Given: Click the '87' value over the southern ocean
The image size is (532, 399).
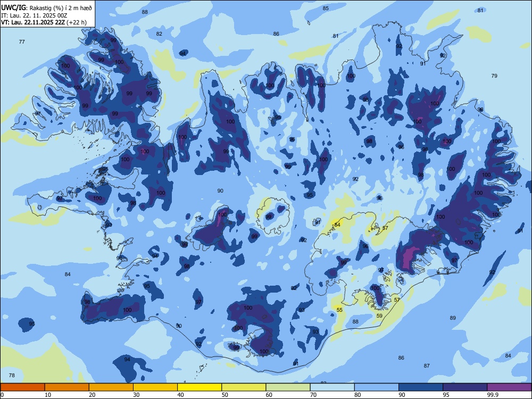Looking at the screenshot, I should 427,366.
